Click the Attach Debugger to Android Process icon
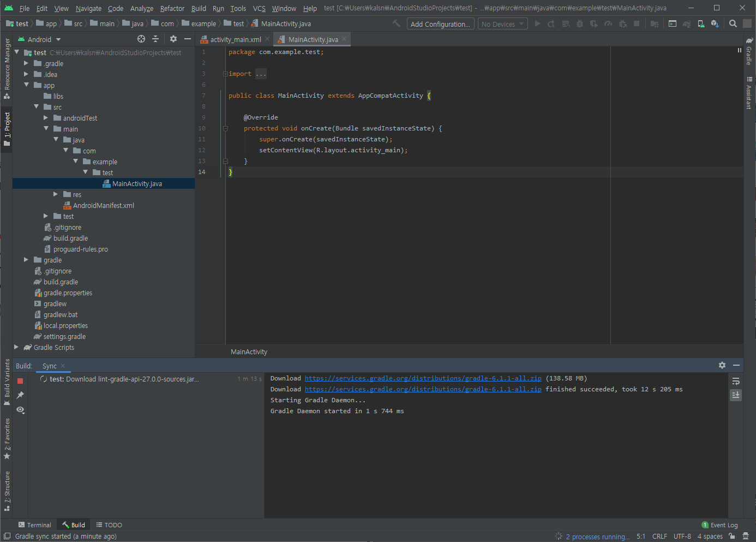 (622, 23)
